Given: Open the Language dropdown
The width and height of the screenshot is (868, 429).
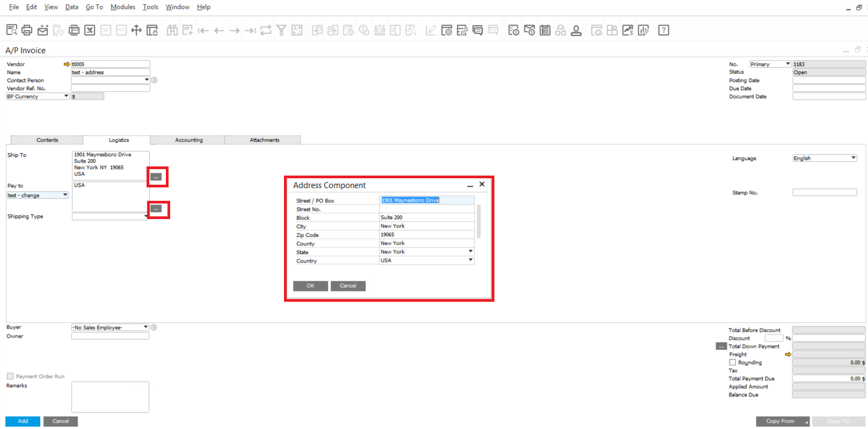Looking at the screenshot, I should (x=853, y=158).
